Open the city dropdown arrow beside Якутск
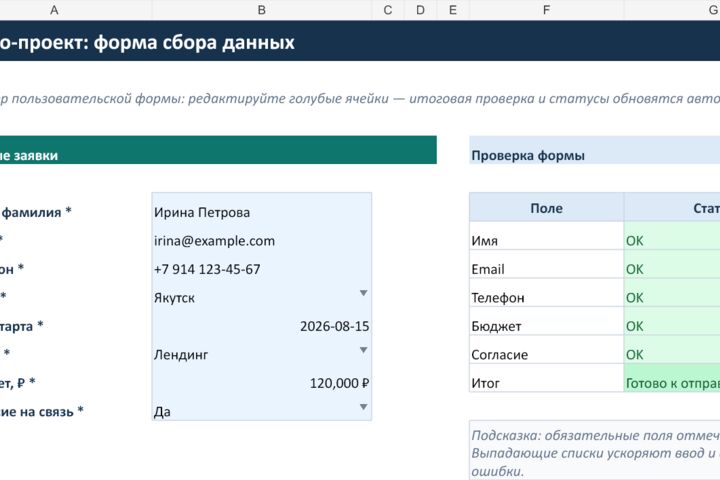The width and height of the screenshot is (720, 480). (x=363, y=293)
